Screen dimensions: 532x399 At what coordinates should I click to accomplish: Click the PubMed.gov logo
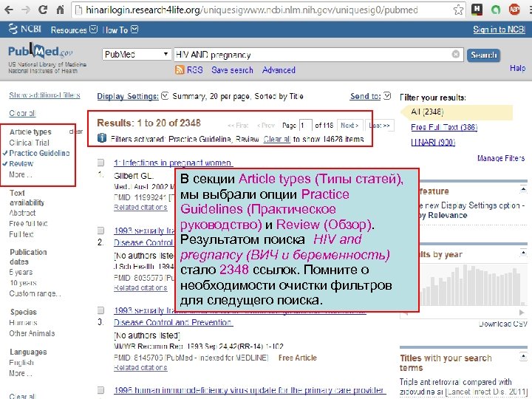pos(41,51)
